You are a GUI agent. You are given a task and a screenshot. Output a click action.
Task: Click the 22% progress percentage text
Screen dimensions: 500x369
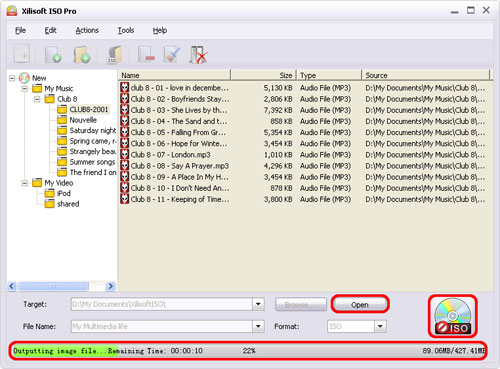(x=249, y=351)
